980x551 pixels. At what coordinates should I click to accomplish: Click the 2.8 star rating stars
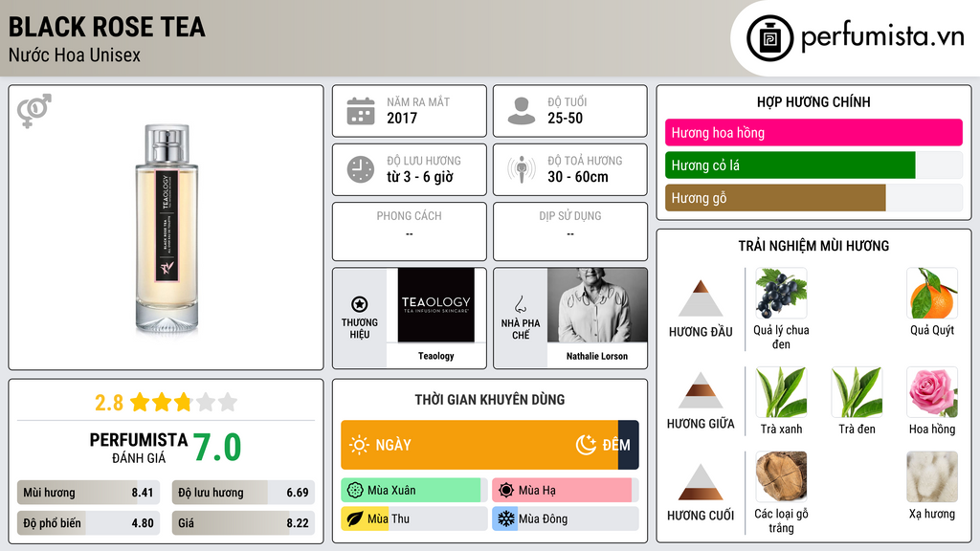point(184,402)
